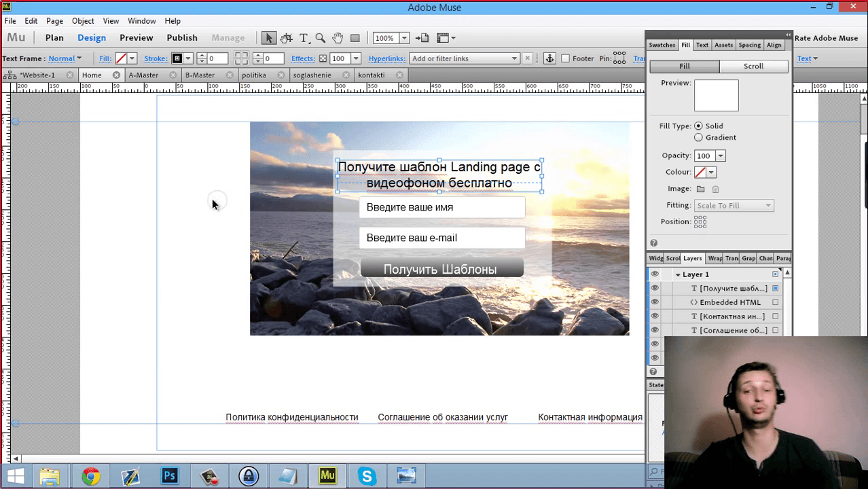
Task: Open the Hyperlinks combo box dropdown
Action: (x=514, y=58)
